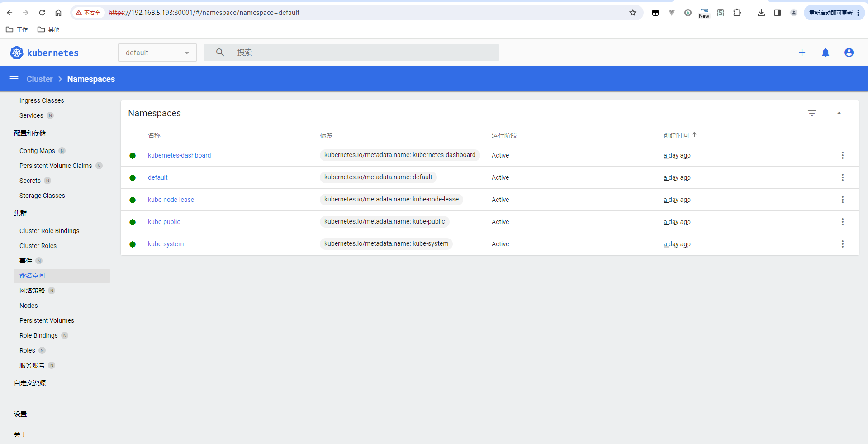Open Nodes in the sidebar
Screen dimensions: 868x444
pos(28,306)
